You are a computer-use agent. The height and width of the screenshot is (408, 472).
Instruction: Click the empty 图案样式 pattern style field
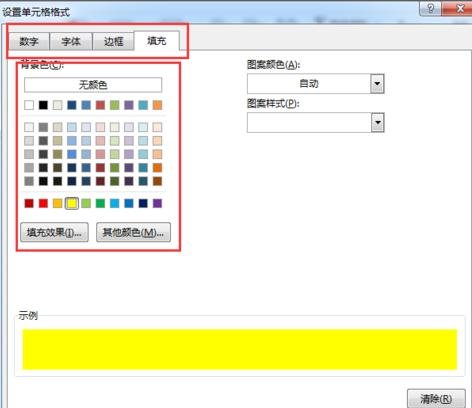pos(309,122)
